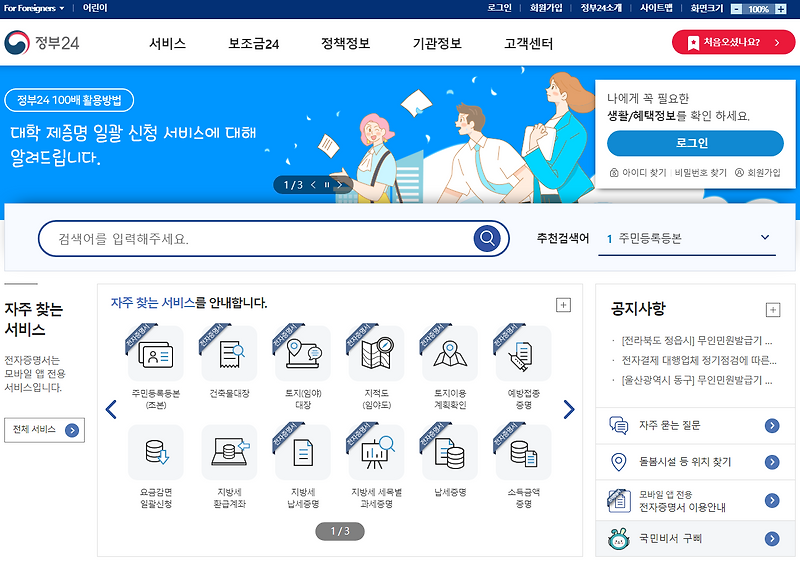The height and width of the screenshot is (563, 800).
Task: Click the top bar 회원가입 link
Action: 546,8
